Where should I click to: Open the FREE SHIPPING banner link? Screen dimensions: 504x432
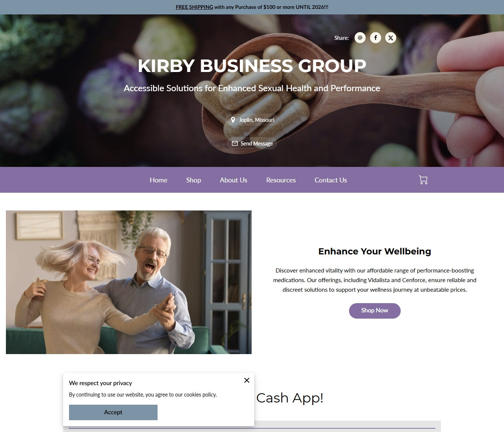click(x=194, y=7)
